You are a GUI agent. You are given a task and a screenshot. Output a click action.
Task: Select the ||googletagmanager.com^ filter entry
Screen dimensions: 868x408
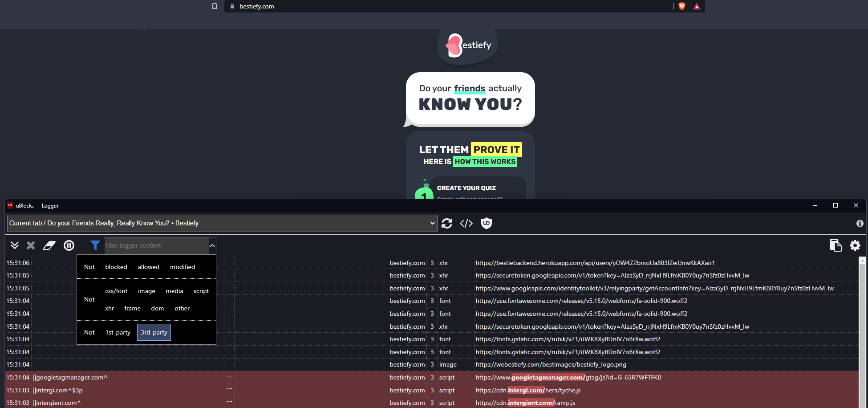(70, 377)
